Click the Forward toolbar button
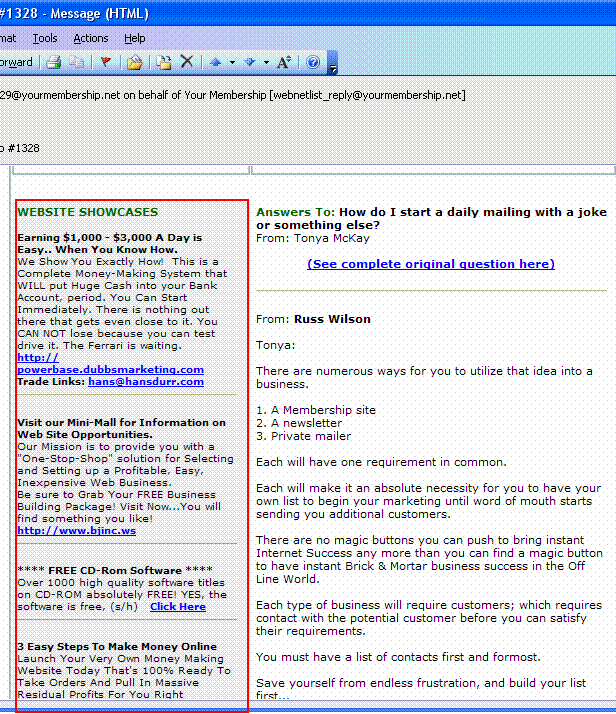 pyautogui.click(x=16, y=62)
